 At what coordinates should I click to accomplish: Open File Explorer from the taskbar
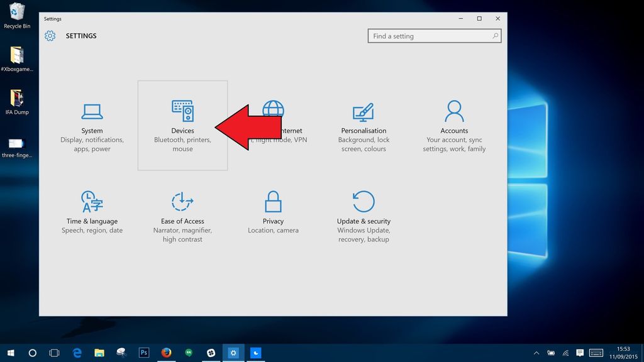click(99, 353)
